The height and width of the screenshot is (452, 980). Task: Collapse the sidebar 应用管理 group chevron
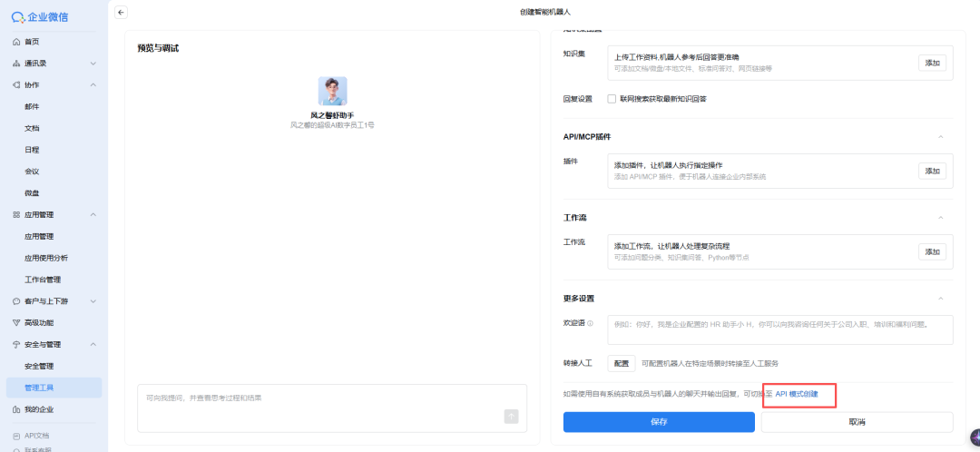coord(93,214)
